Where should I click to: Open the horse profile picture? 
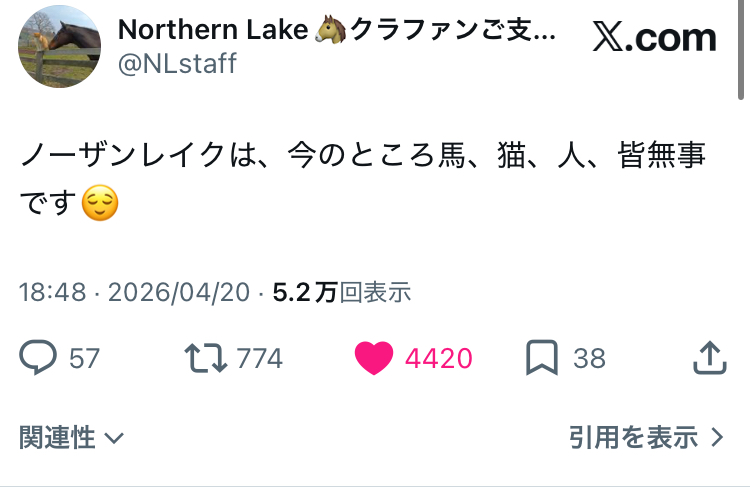58,44
